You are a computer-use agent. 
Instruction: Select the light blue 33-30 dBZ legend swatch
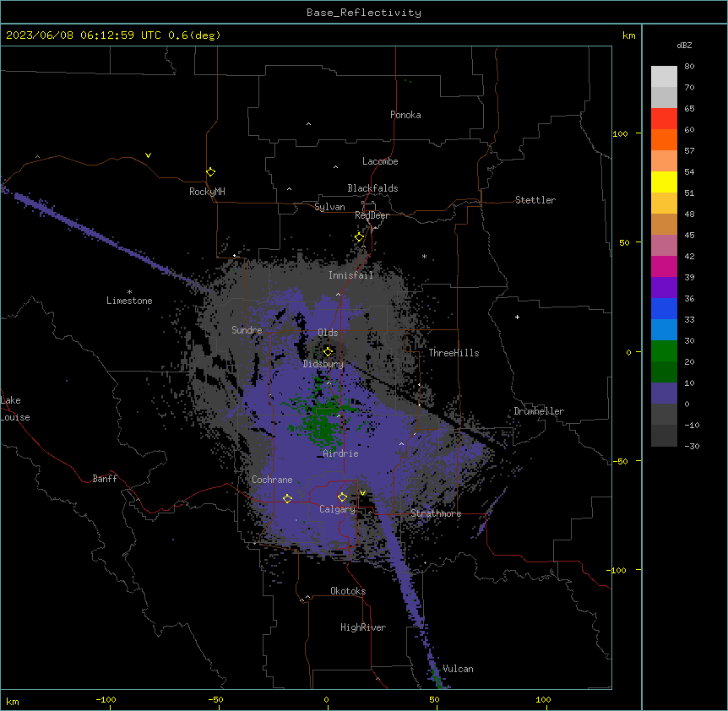point(664,330)
